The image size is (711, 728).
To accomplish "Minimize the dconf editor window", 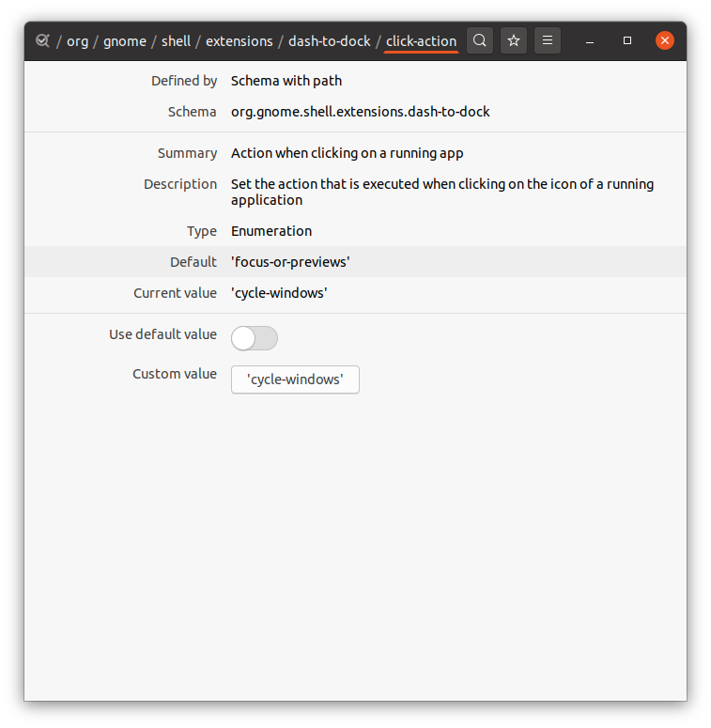I will pyautogui.click(x=590, y=40).
